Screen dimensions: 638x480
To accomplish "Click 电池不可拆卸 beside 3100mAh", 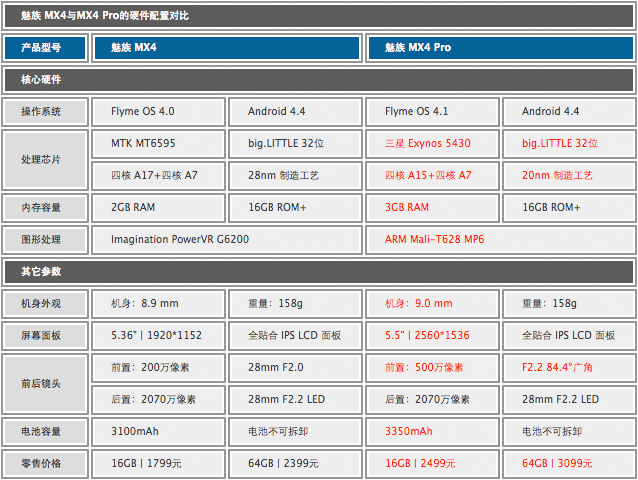I will [x=295, y=432].
